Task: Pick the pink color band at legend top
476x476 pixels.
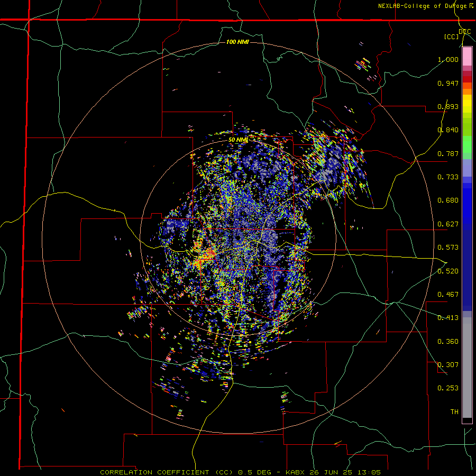Action: point(467,57)
